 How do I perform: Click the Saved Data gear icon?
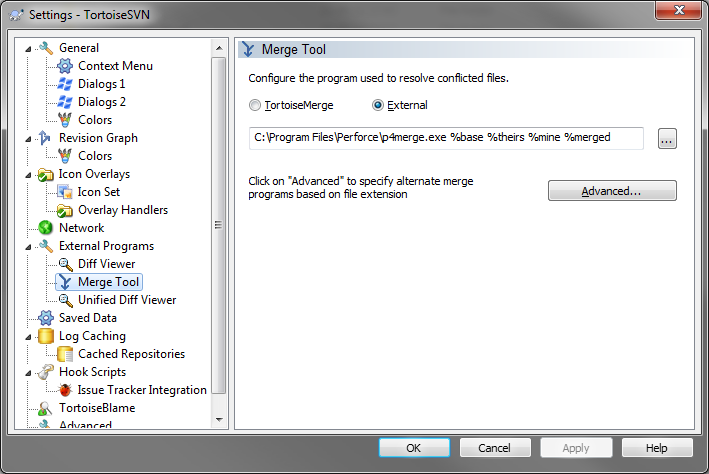(46, 318)
